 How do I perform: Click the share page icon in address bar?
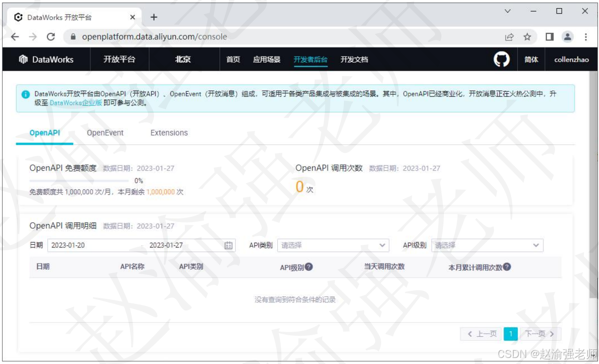point(509,37)
